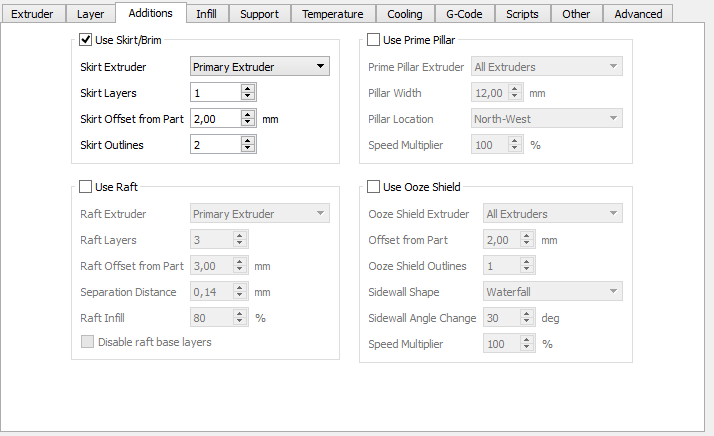The width and height of the screenshot is (714, 436).
Task: Select the Temperature tab
Action: [x=333, y=14]
